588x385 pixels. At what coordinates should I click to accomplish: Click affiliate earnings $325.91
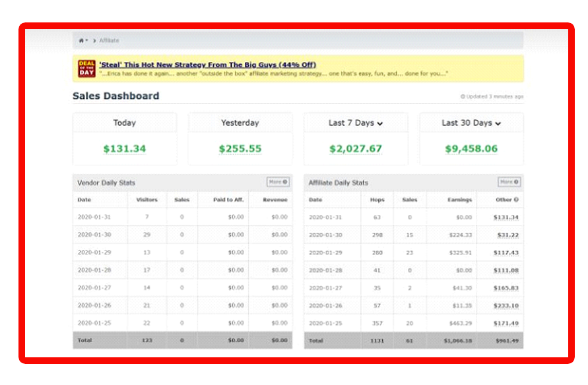(461, 252)
